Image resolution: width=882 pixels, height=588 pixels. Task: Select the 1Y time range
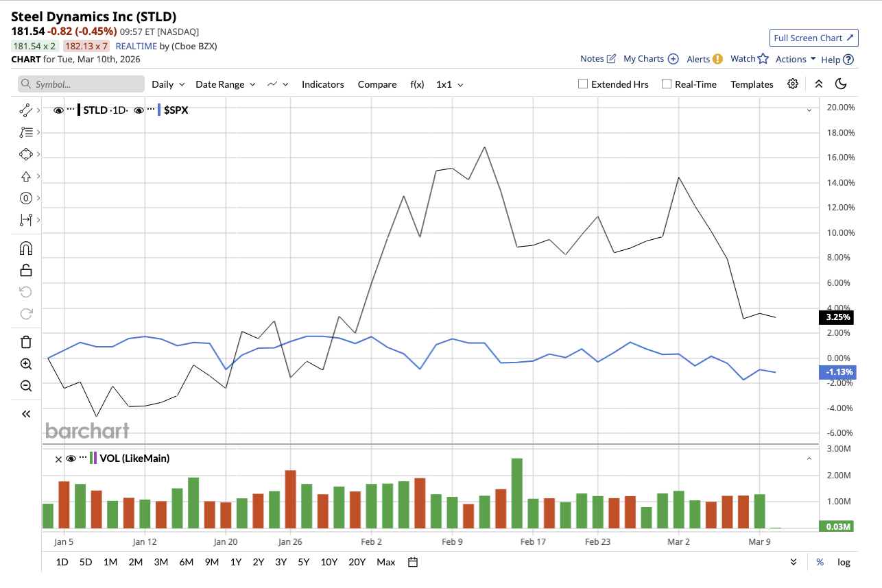coord(236,562)
